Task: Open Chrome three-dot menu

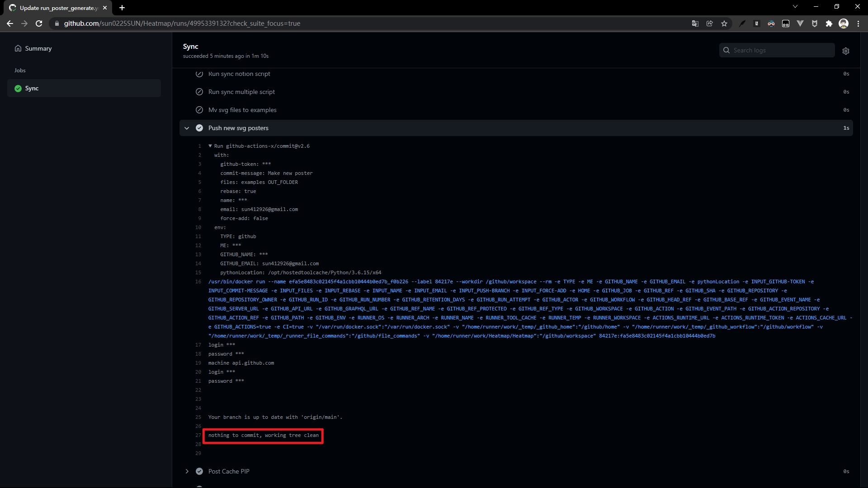Action: [x=858, y=23]
